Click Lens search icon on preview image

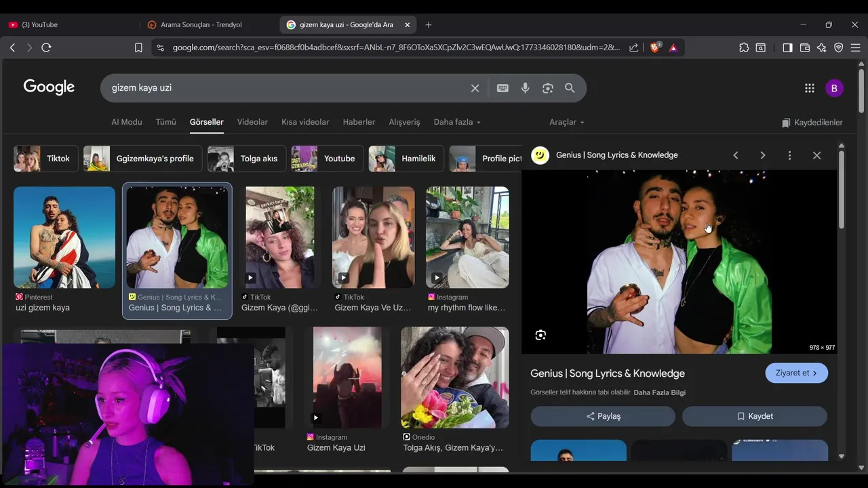[540, 335]
